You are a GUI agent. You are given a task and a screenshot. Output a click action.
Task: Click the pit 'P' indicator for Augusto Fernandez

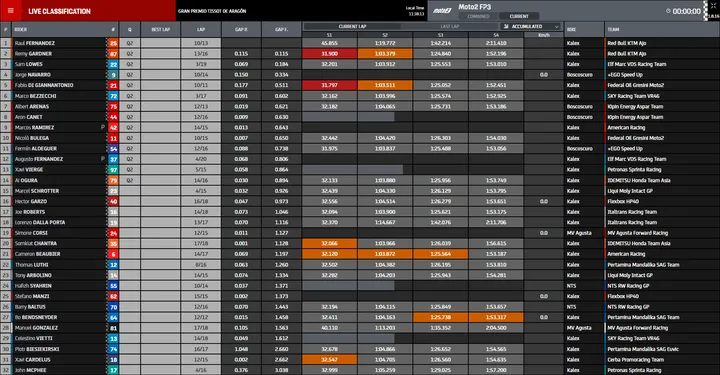point(103,159)
